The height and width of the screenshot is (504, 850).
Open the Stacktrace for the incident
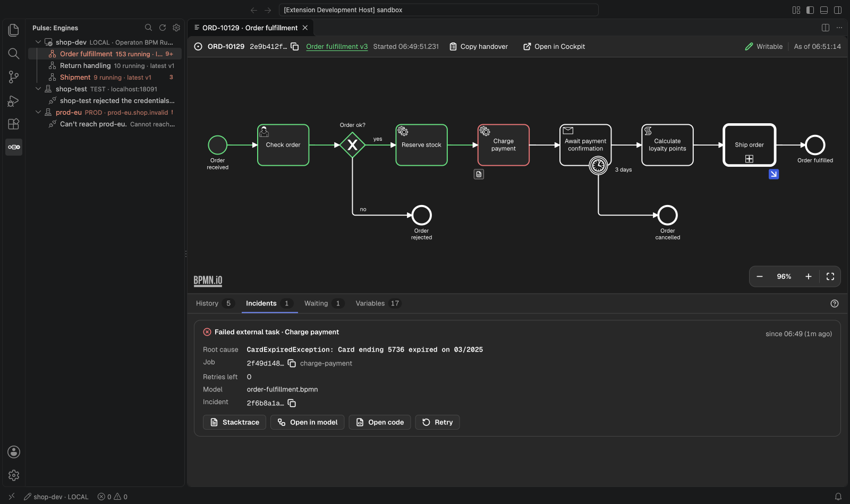[x=234, y=422]
